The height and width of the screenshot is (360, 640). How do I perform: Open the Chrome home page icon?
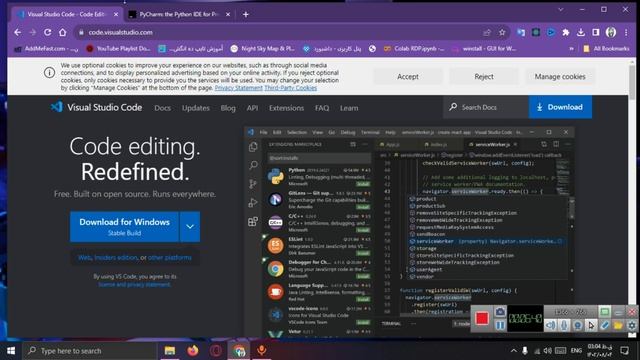pos(62,32)
